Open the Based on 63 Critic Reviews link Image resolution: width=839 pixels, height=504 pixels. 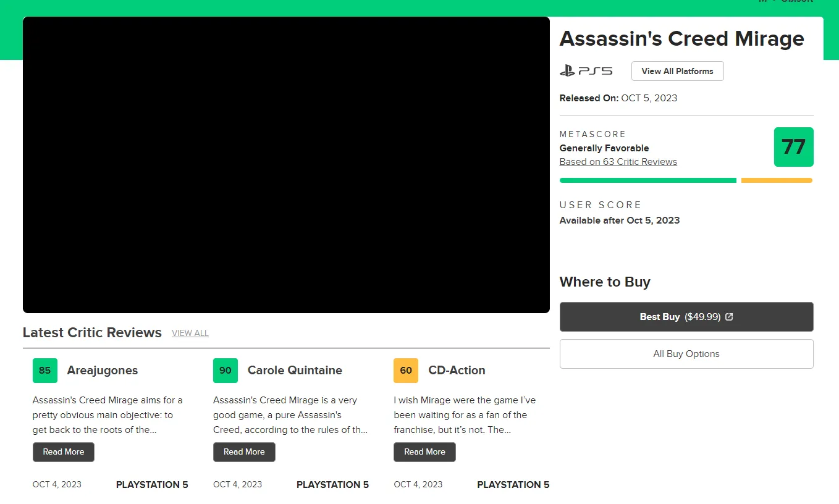618,162
